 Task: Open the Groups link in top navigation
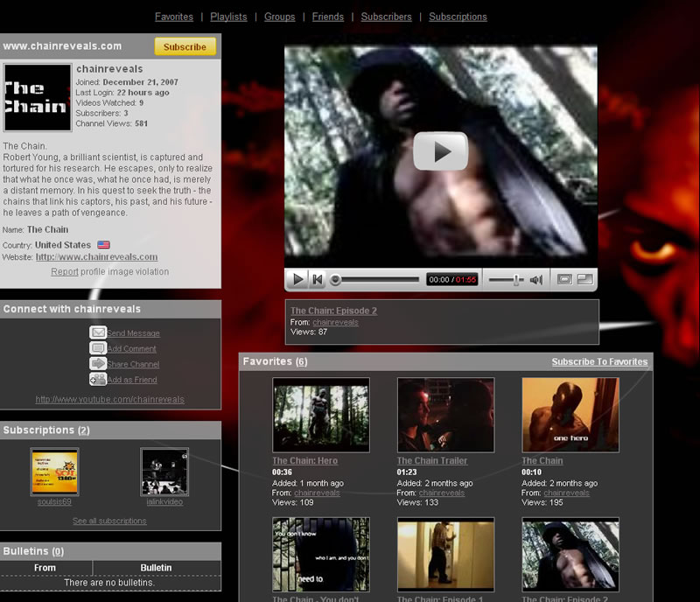click(279, 17)
